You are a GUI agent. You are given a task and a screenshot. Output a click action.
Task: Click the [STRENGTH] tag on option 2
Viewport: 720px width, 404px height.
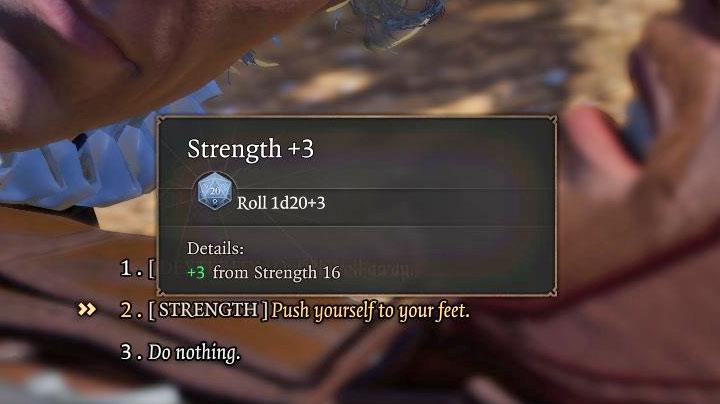208,310
